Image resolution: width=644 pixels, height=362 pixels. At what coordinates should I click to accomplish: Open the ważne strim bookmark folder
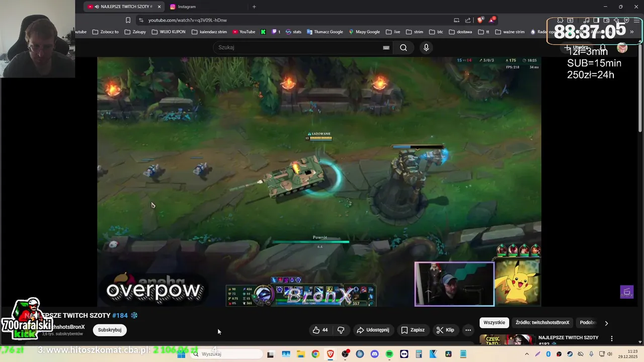510,32
